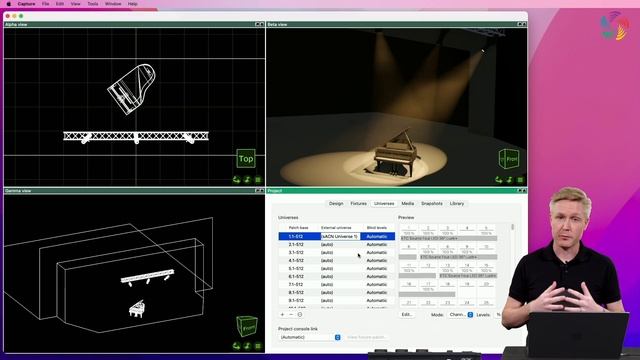
Task: Click the rightmost icon in Gamma view title bar
Action: pyautogui.click(x=262, y=191)
